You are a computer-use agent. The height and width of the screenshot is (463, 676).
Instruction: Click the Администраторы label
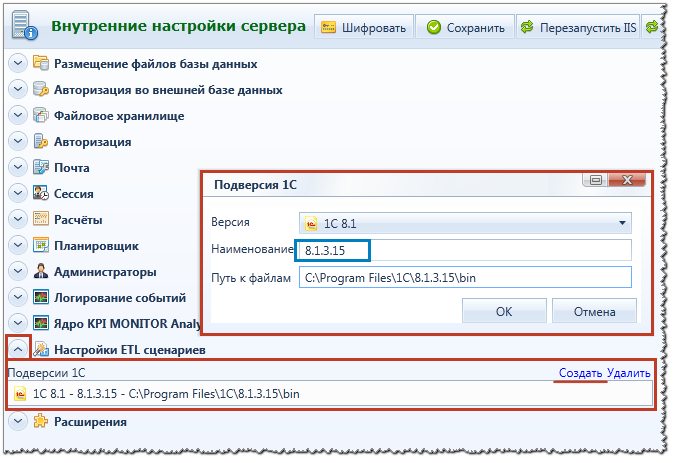point(105,272)
